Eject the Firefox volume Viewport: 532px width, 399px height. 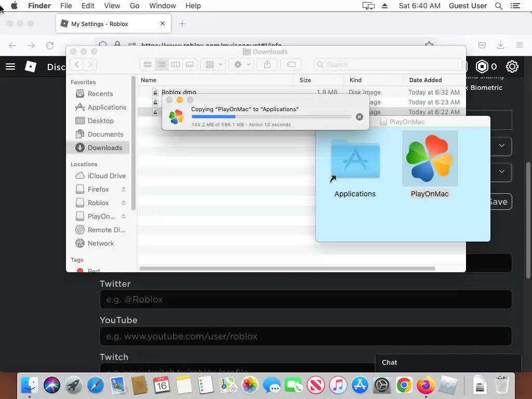coord(124,189)
